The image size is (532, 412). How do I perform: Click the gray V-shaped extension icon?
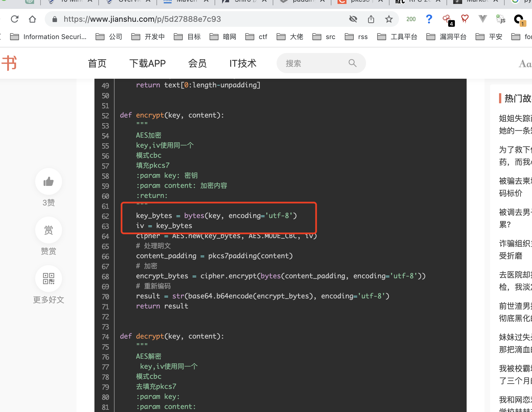pyautogui.click(x=483, y=19)
